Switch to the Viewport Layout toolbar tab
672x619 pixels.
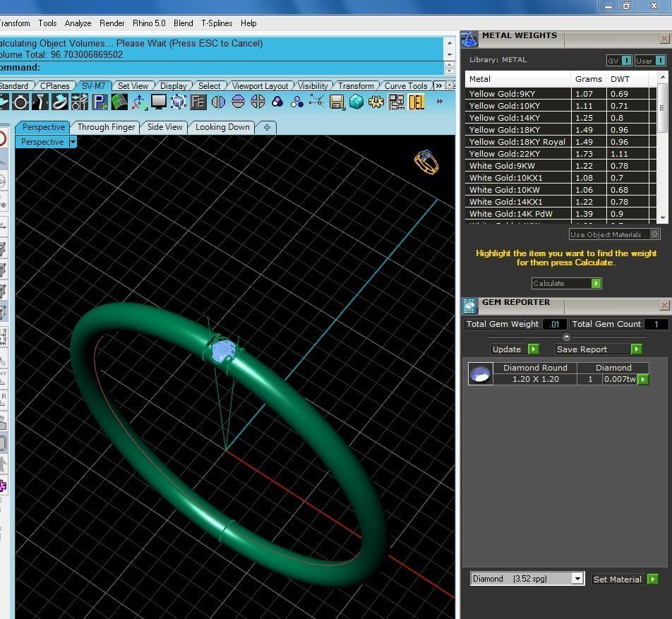click(x=260, y=85)
